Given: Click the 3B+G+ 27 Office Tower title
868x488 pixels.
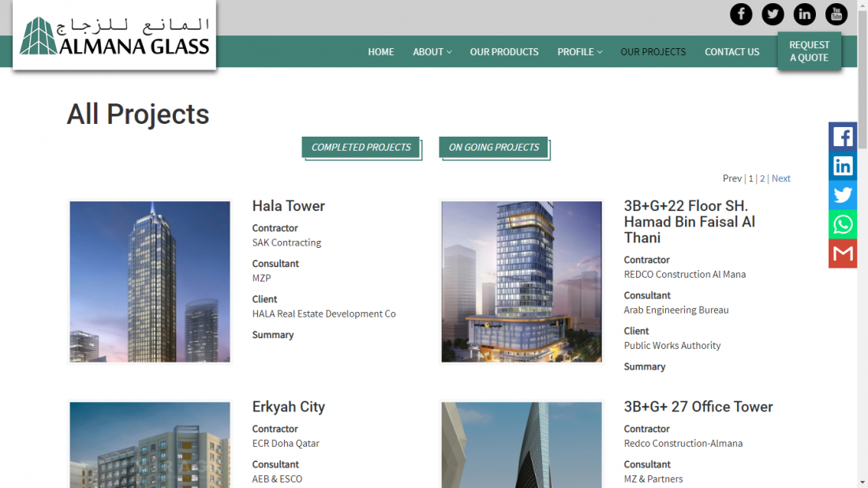Looking at the screenshot, I should click(698, 407).
